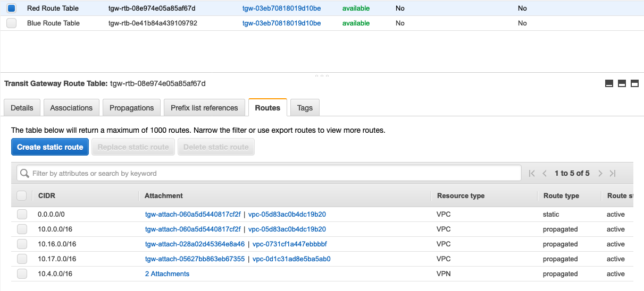
Task: Go to previous page of routes
Action: (545, 173)
